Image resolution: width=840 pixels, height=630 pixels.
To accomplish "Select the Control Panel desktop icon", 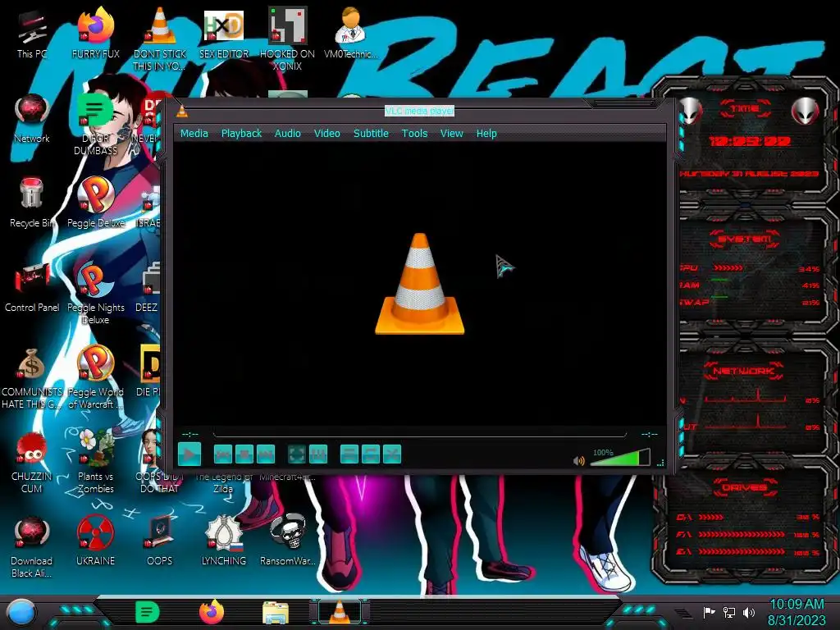I will [32, 287].
